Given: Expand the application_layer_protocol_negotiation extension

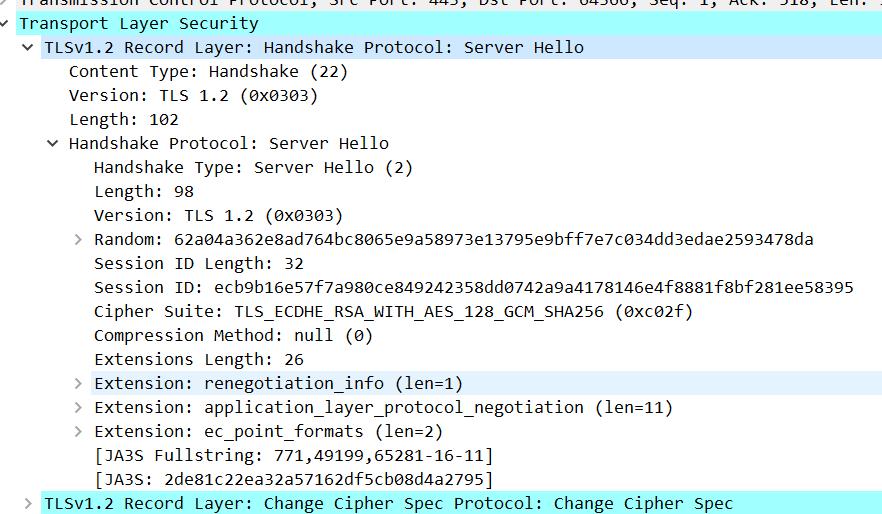Looking at the screenshot, I should [x=77, y=407].
